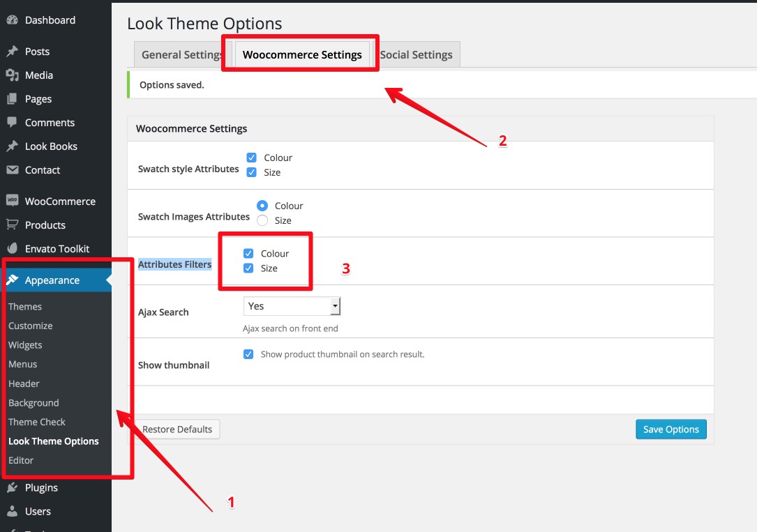Viewport: 757px width, 532px height.
Task: Click the Media library icon
Action: (x=12, y=75)
